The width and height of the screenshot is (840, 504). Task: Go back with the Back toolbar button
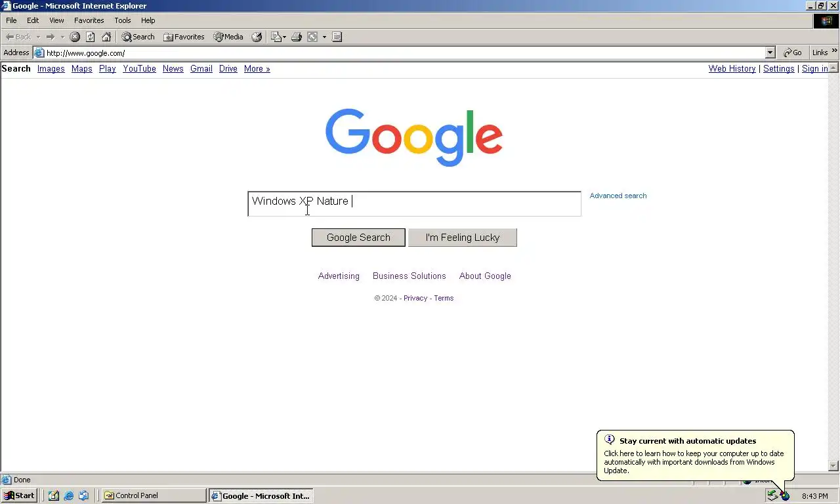coord(18,37)
